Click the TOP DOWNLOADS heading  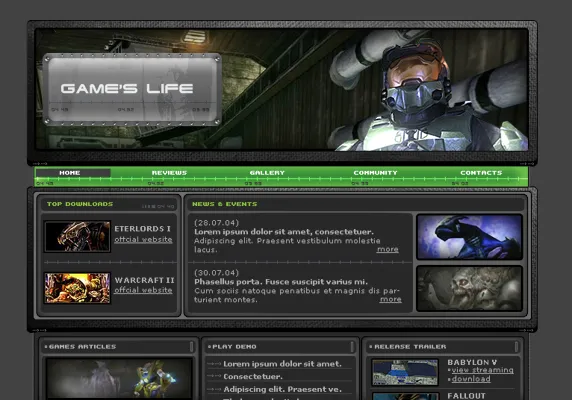[80, 204]
